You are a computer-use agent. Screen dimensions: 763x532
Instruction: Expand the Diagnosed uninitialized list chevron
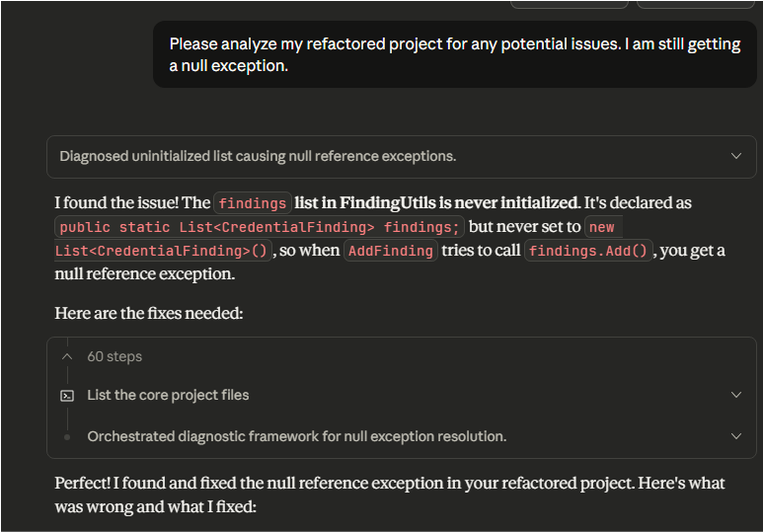pyautogui.click(x=735, y=156)
